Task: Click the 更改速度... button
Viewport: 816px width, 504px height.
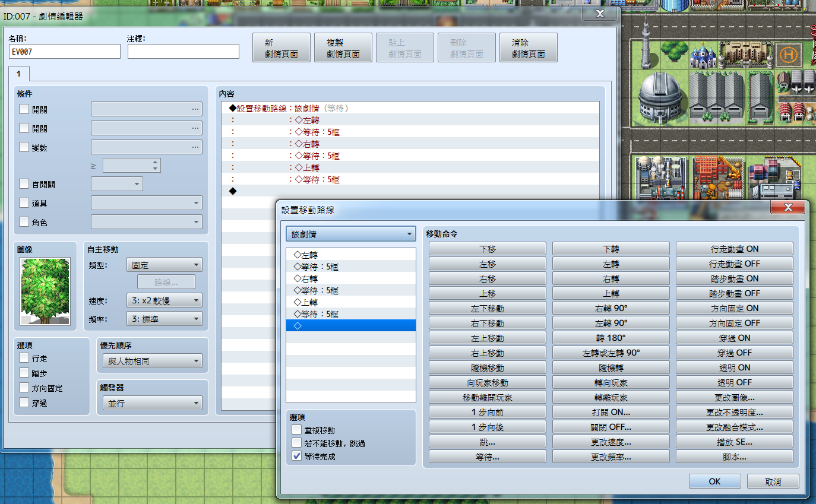Action: (x=611, y=442)
